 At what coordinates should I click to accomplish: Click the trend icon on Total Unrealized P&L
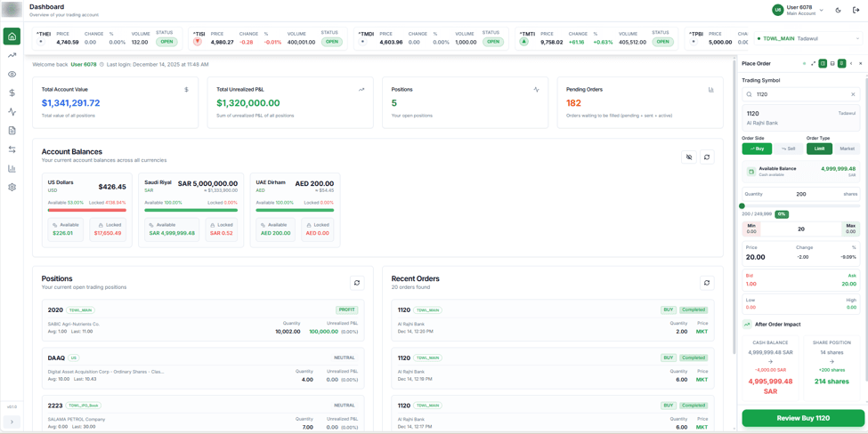click(361, 89)
